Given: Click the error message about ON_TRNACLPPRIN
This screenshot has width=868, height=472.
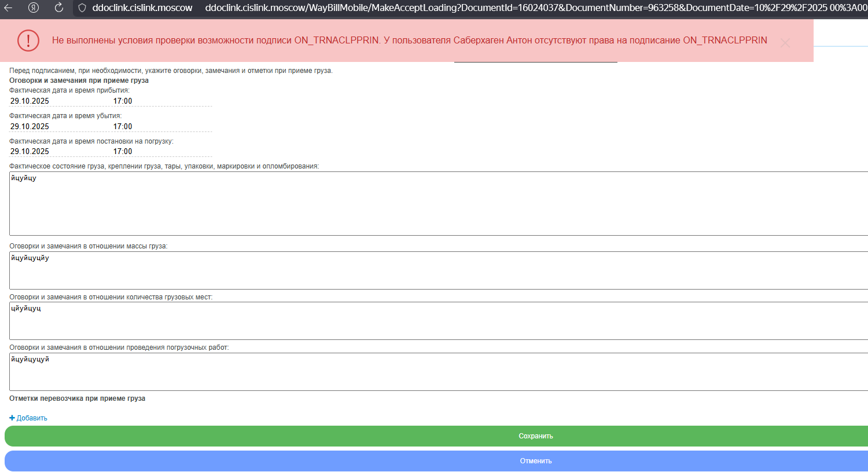Looking at the screenshot, I should (x=410, y=41).
